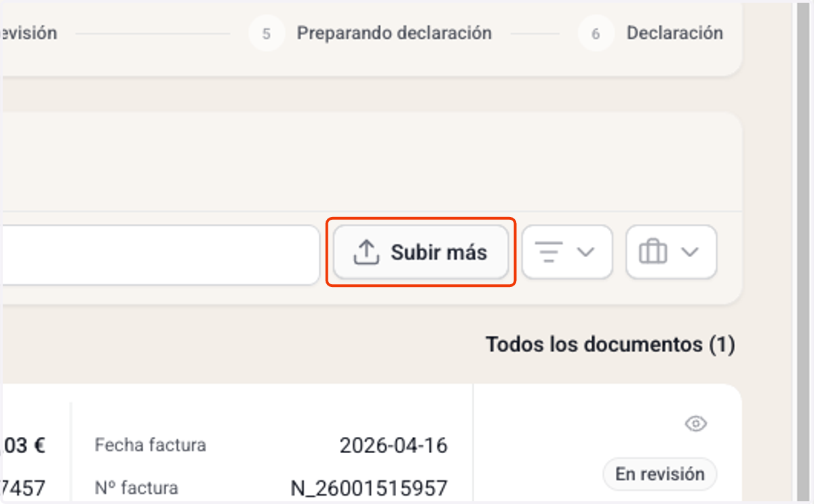Click the En revisión status badge
This screenshot has height=504, width=814.
[x=659, y=473]
